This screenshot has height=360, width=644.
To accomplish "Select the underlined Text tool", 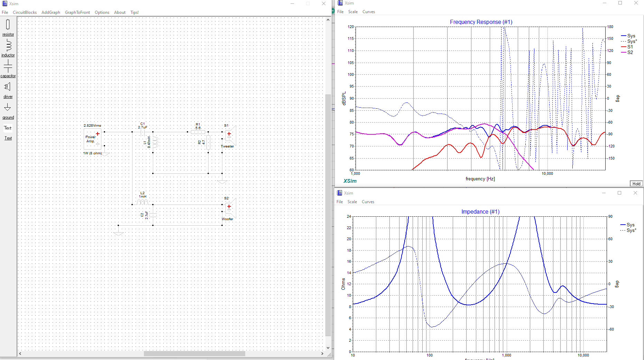I will (8, 138).
